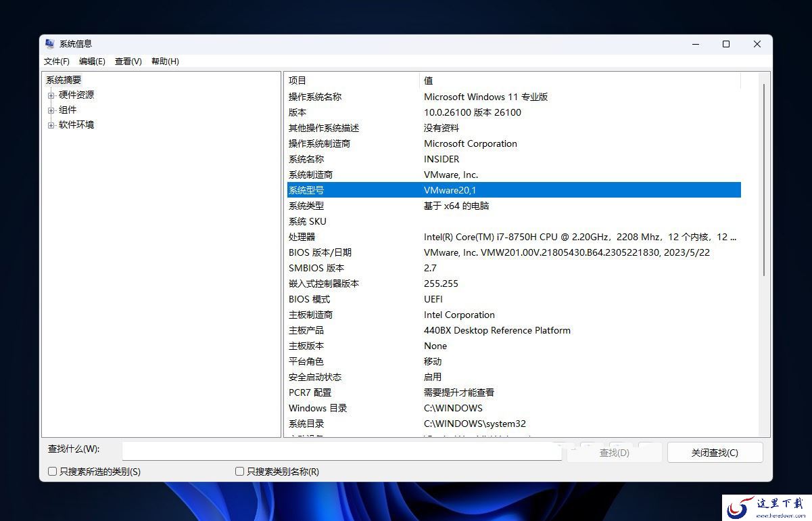Screen dimensions: 812x521
Task: Select the 安全启动状态 row
Action: point(514,377)
